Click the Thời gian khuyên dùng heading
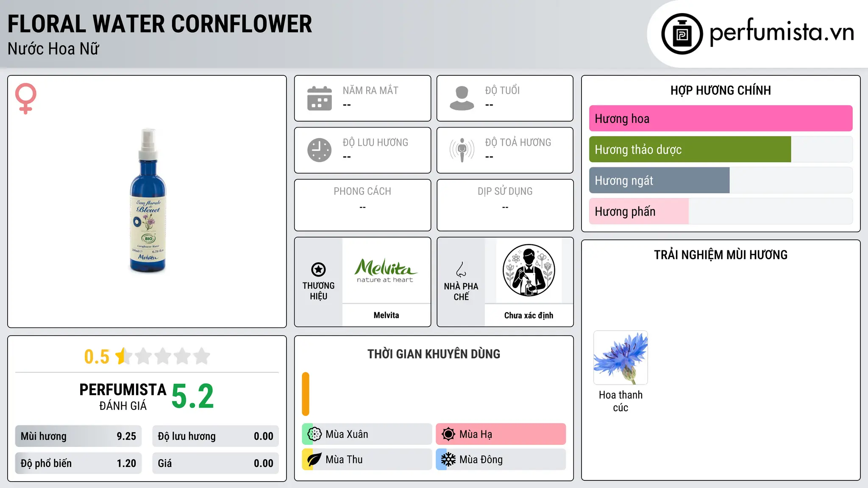The image size is (868, 488). pyautogui.click(x=434, y=354)
